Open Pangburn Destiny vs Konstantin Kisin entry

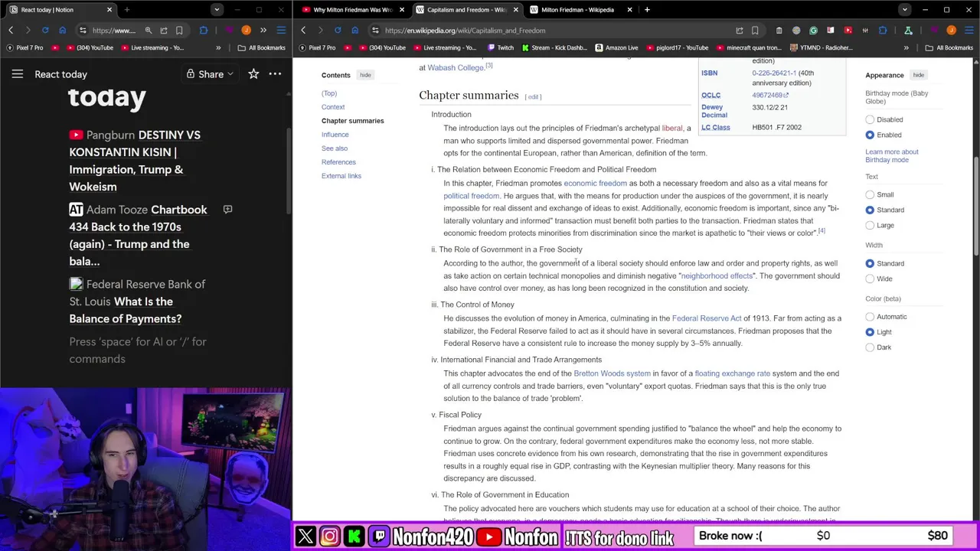(135, 161)
